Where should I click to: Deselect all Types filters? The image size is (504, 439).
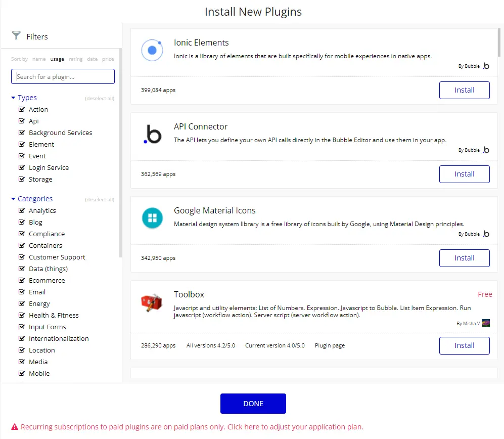point(100,99)
